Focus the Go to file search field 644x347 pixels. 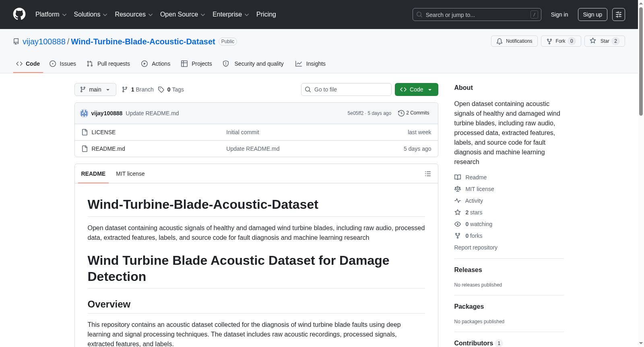tap(346, 89)
